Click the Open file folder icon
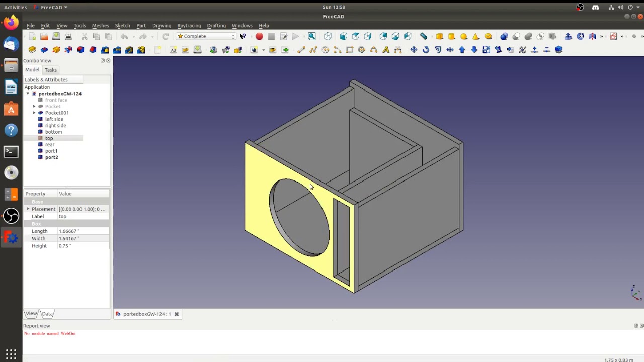The height and width of the screenshot is (362, 644). pyautogui.click(x=44, y=36)
